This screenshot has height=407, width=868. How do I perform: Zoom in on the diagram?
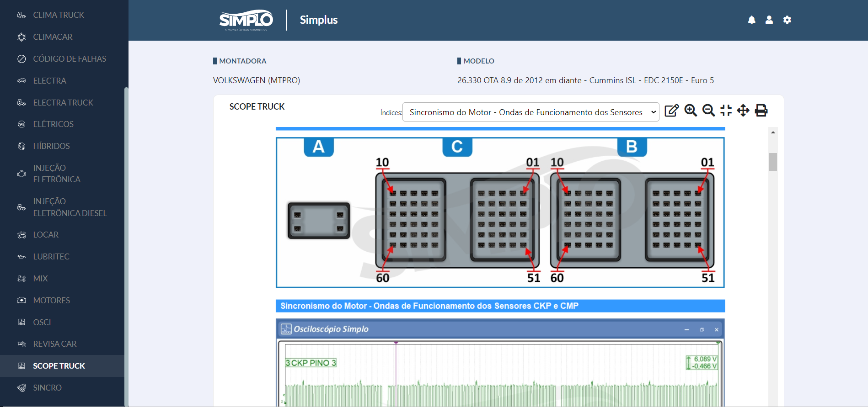coord(690,111)
